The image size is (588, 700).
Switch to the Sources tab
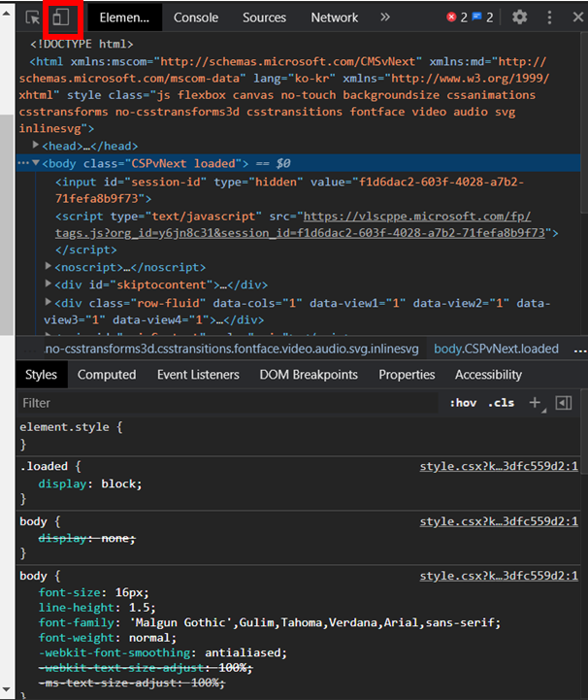pos(264,17)
